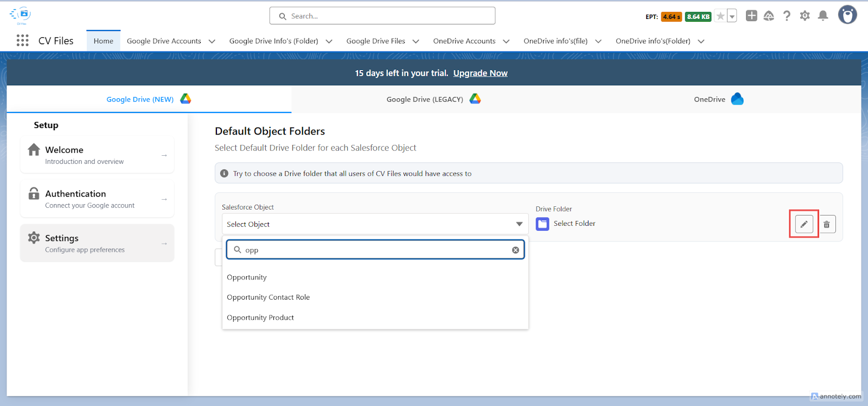Open the Authentication setup step
This screenshot has width=868, height=406.
[x=97, y=199]
